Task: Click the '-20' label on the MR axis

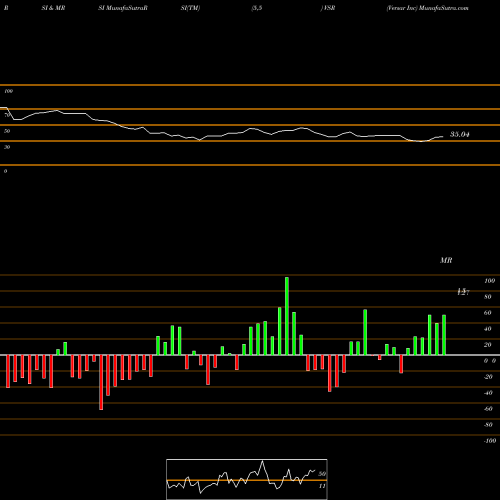Action: pyautogui.click(x=488, y=377)
